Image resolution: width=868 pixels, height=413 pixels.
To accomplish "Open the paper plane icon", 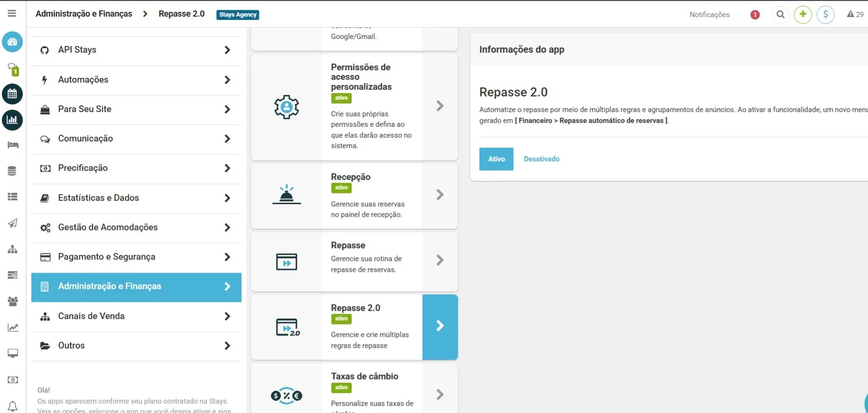I will pyautogui.click(x=13, y=223).
